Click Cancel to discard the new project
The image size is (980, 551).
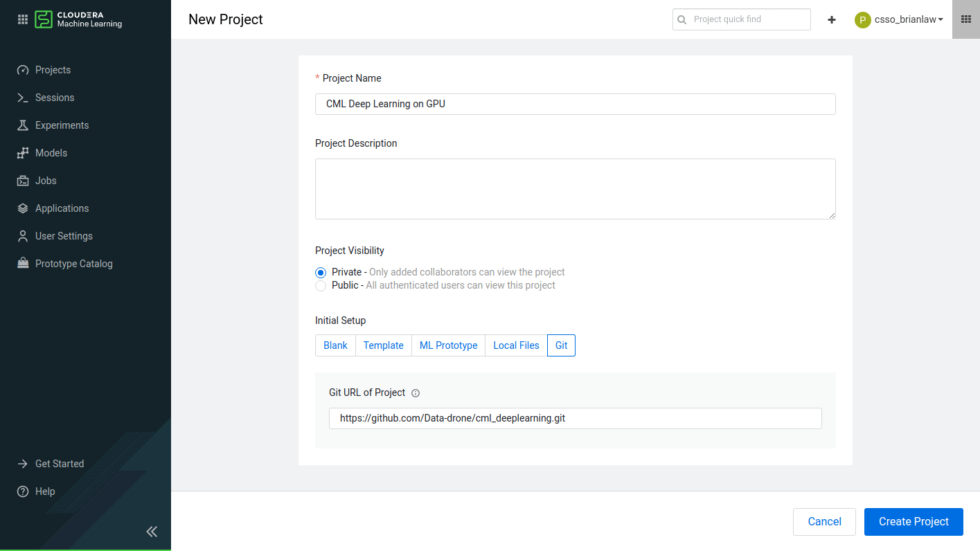[x=824, y=521]
